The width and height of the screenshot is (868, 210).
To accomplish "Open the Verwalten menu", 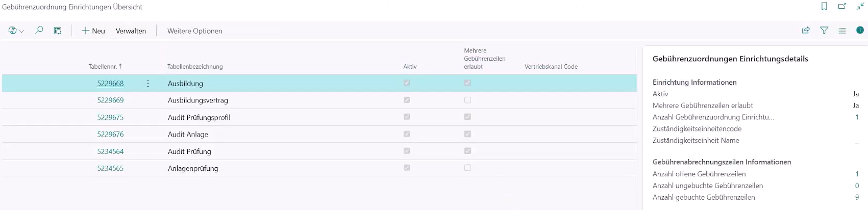I will (x=131, y=31).
